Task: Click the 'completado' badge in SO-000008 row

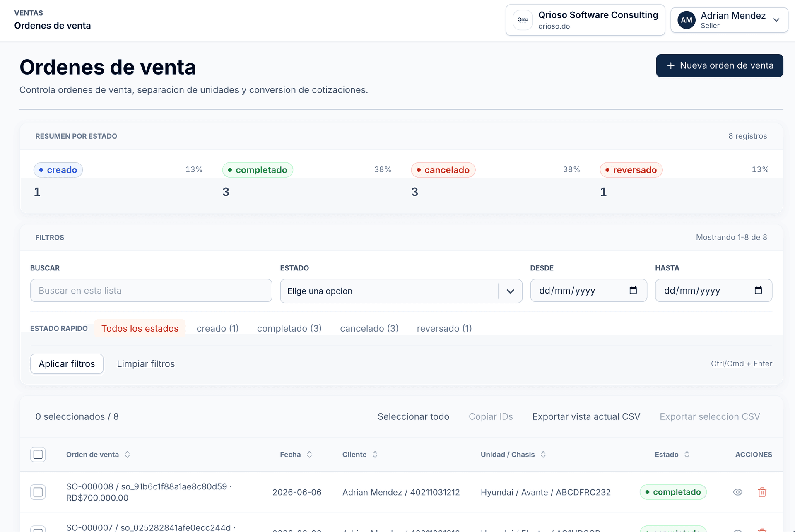Action: [673, 492]
